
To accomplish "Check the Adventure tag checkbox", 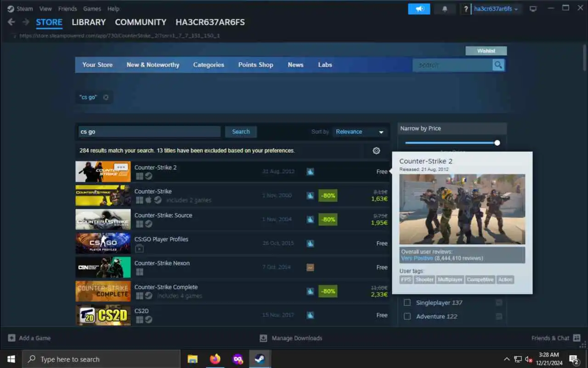I will coord(407,316).
